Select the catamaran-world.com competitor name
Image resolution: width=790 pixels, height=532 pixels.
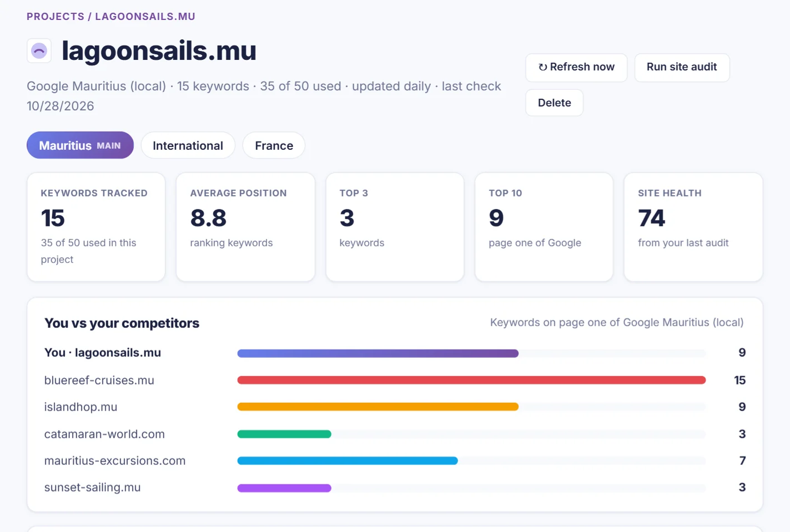[x=104, y=434]
